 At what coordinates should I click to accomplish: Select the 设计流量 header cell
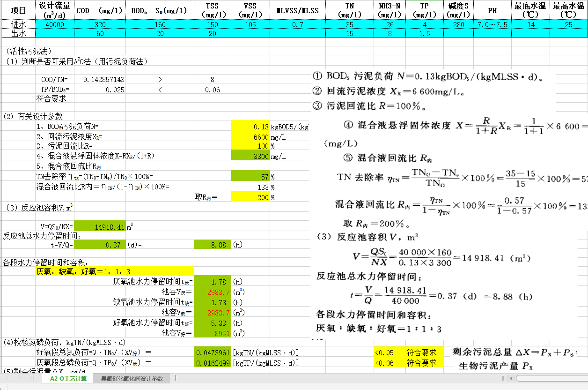pos(55,10)
